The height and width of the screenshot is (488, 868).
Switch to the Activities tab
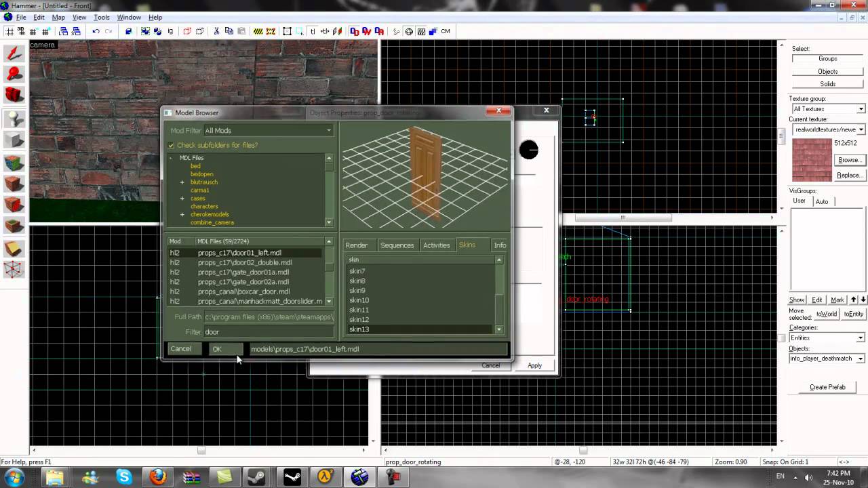pyautogui.click(x=436, y=245)
